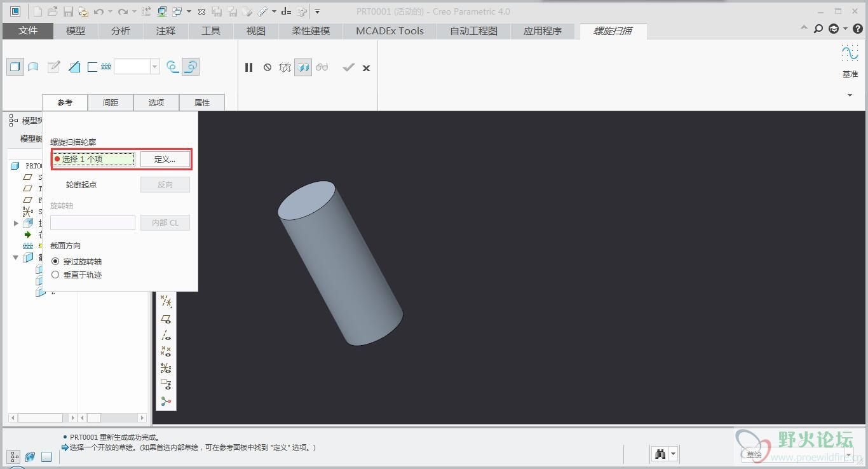868x469 pixels.
Task: Click the 旋转轴 collector field
Action: click(93, 223)
